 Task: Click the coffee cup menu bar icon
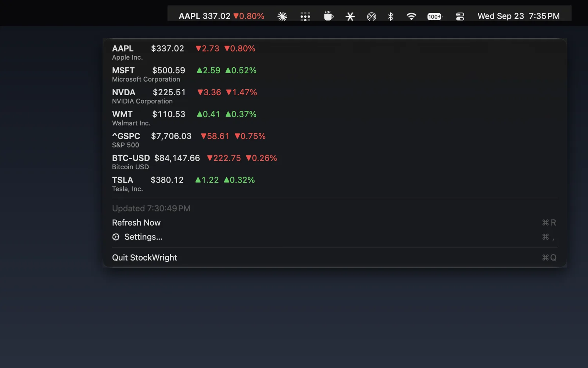pyautogui.click(x=329, y=16)
